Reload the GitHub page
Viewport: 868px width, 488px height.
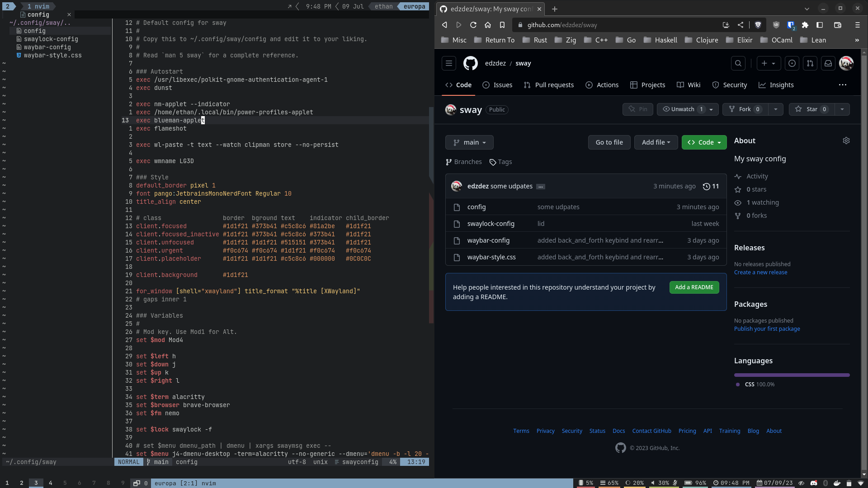(473, 25)
